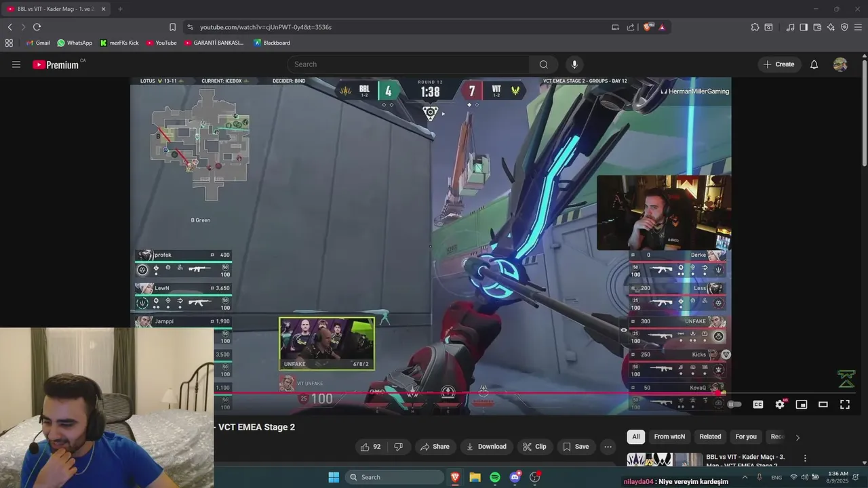Start voice search with the microphone
This screenshot has height=488, width=868.
(x=574, y=64)
